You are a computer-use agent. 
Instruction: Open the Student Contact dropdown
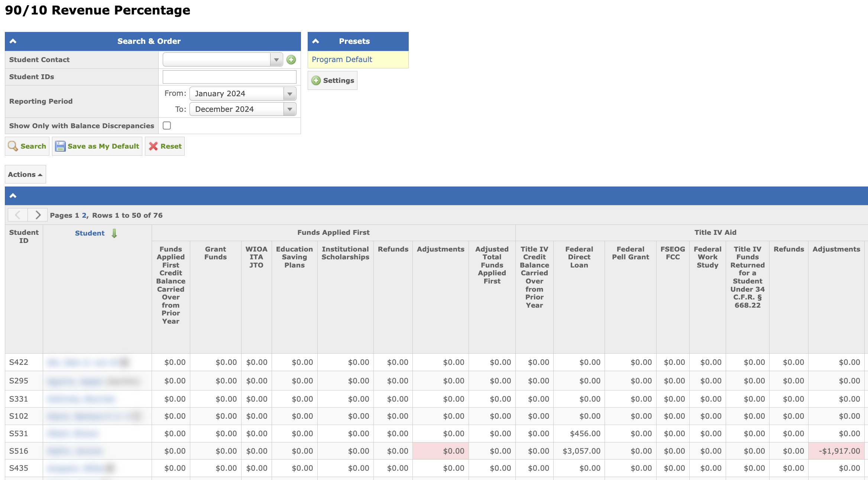click(276, 59)
